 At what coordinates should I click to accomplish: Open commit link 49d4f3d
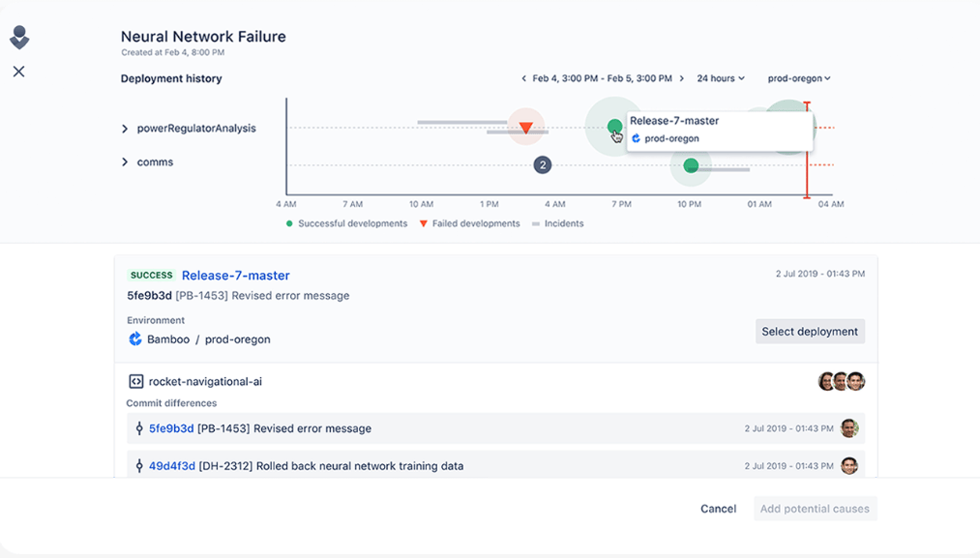[171, 466]
